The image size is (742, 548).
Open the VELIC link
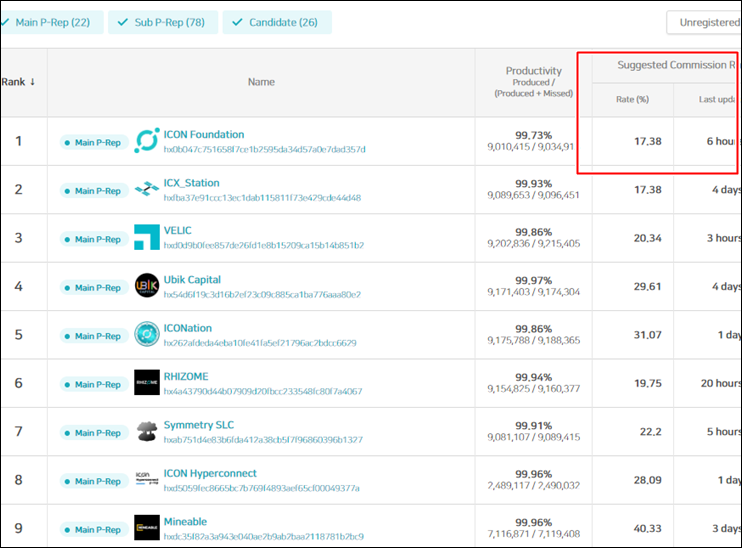[x=177, y=230]
